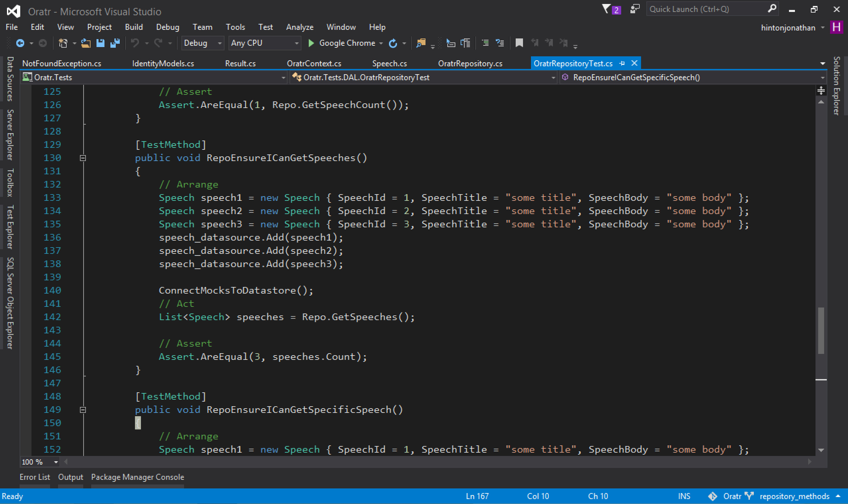Open the 100 % zoom level dropdown
Viewport: 848px width, 504px height.
click(40, 462)
